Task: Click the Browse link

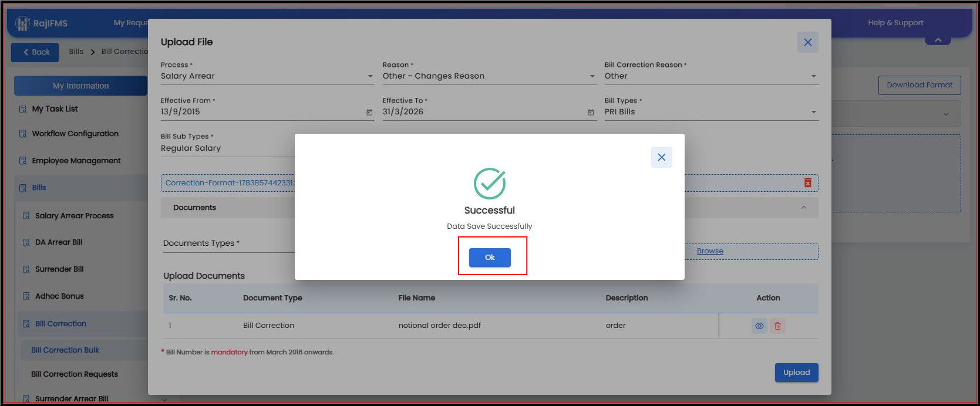Action: click(x=710, y=251)
